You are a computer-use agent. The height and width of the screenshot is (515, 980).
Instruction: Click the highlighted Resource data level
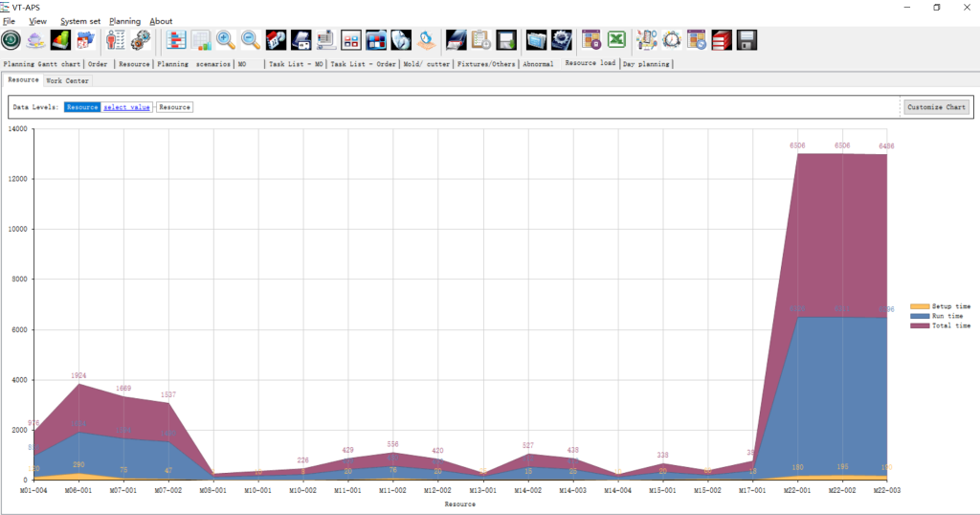(x=81, y=107)
